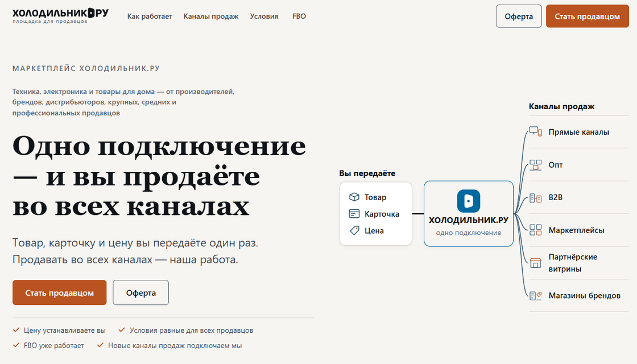Open the Как работает menu item
Image resolution: width=637 pixels, height=364 pixels.
150,16
